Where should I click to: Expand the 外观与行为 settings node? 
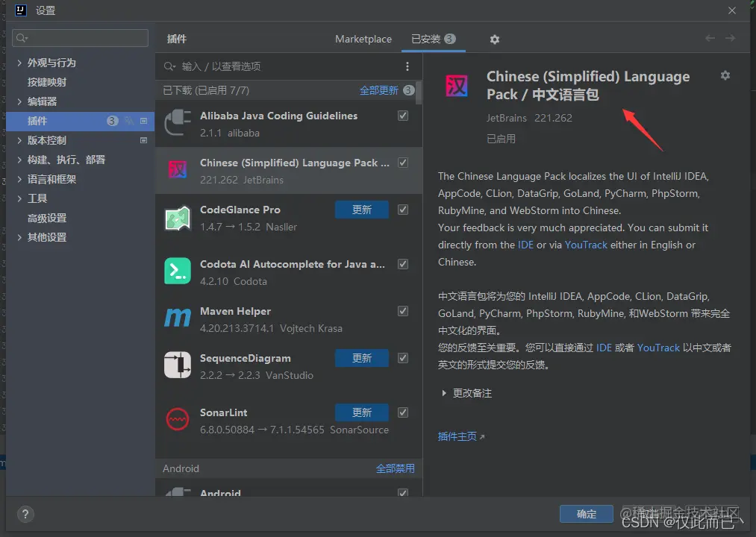tap(19, 63)
